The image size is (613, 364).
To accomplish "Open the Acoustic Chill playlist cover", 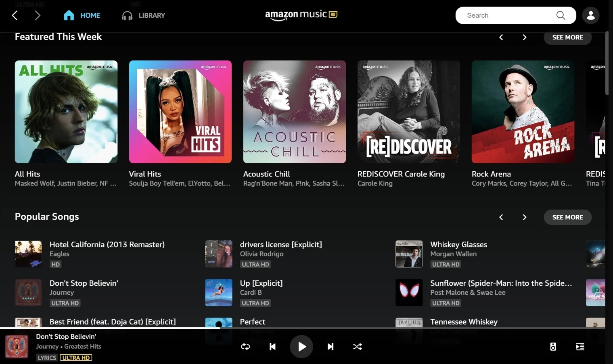I will pyautogui.click(x=295, y=112).
